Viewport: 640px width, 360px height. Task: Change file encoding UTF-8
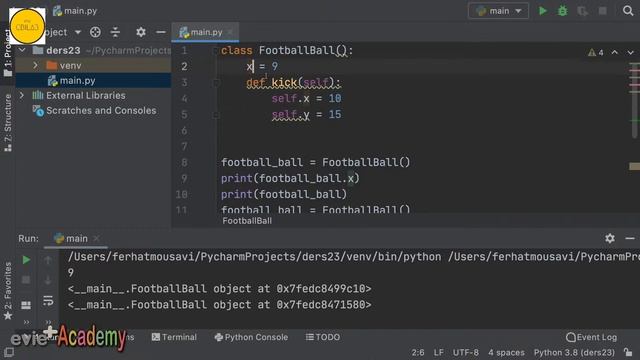point(466,352)
